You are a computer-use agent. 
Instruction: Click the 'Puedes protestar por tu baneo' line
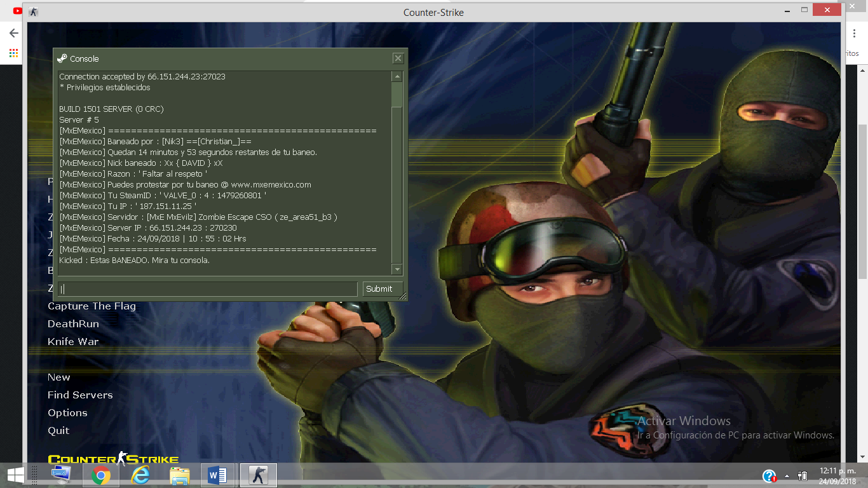[185, 185]
